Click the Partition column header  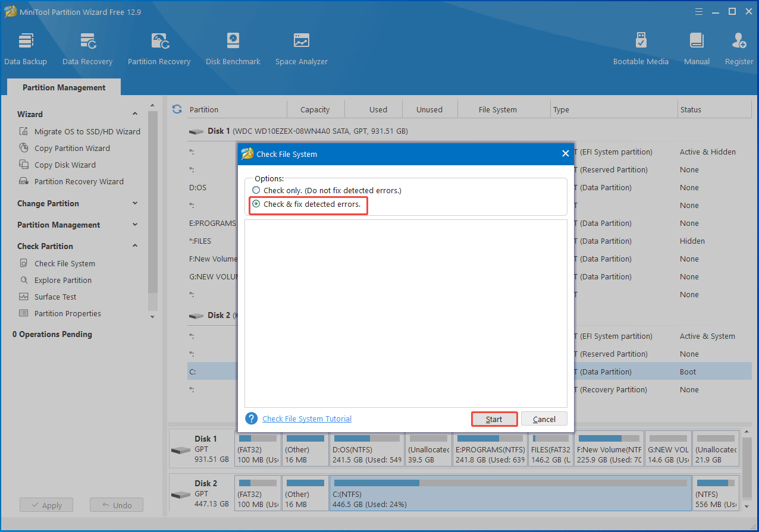[x=237, y=109]
